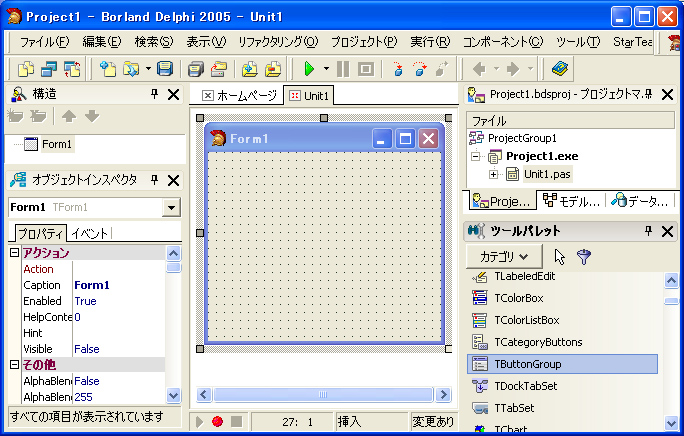The image size is (684, 436).
Task: Switch to the モデル tab
Action: (571, 201)
